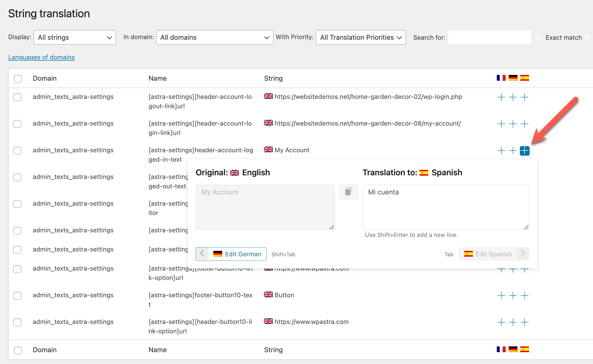Click the highlighted Spanish plus icon for My Account

tap(524, 150)
